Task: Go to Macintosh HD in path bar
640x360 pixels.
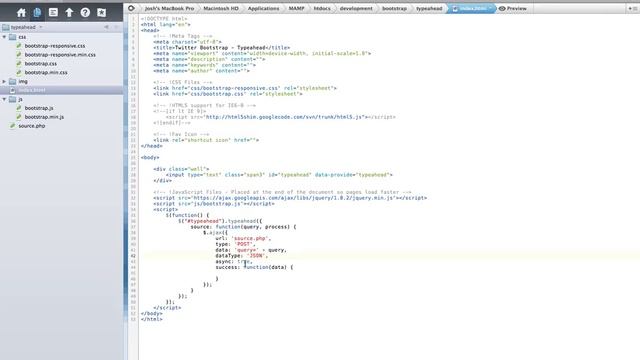Action: click(x=221, y=9)
